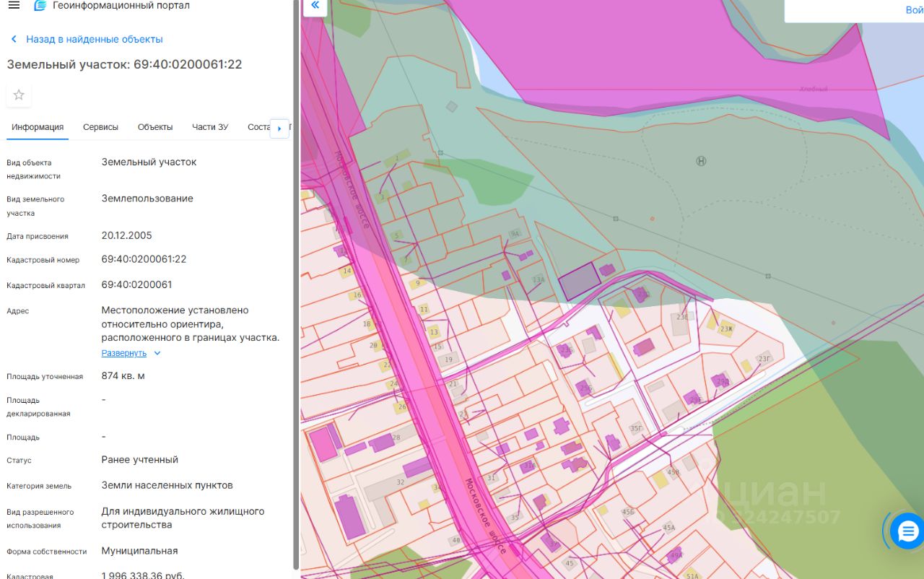The height and width of the screenshot is (579, 924).
Task: Click the Геоинформационный портал logo icon
Action: click(x=40, y=6)
